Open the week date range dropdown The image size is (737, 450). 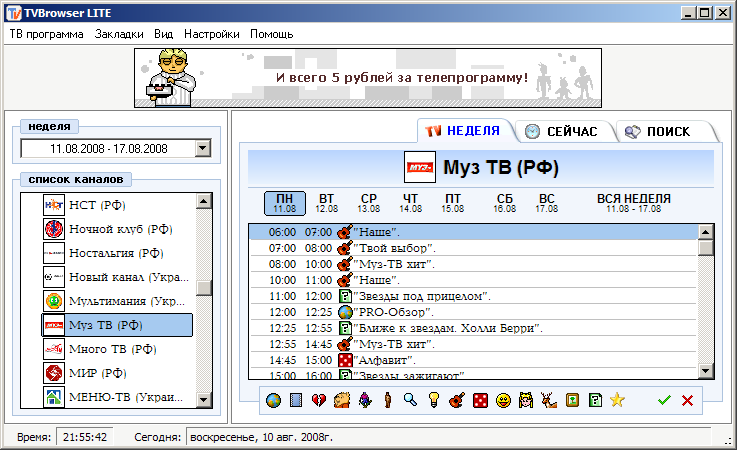pos(203,149)
